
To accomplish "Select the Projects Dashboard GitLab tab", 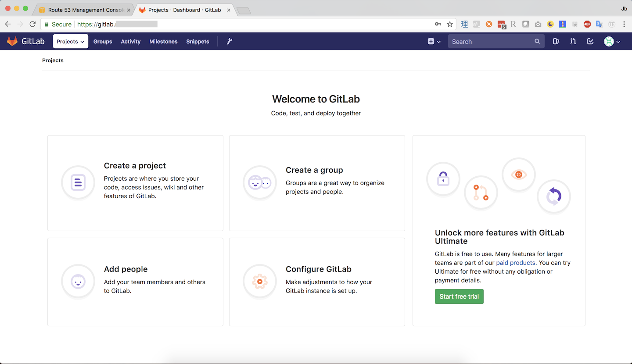I will (184, 10).
